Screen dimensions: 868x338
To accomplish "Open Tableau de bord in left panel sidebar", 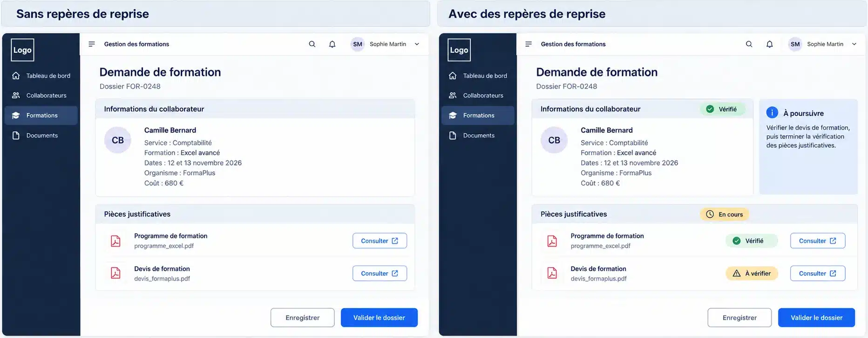I will click(41, 76).
